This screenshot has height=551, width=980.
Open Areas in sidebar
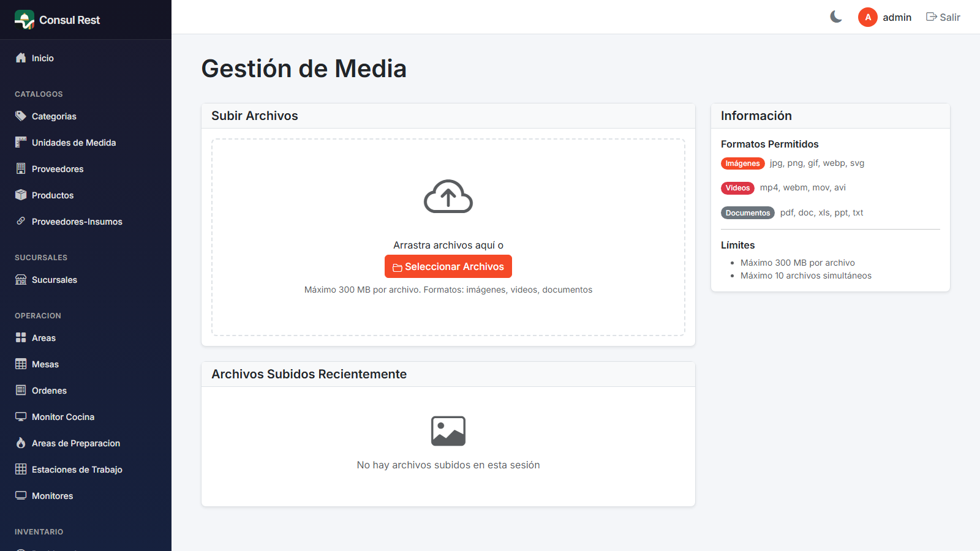(x=86, y=338)
